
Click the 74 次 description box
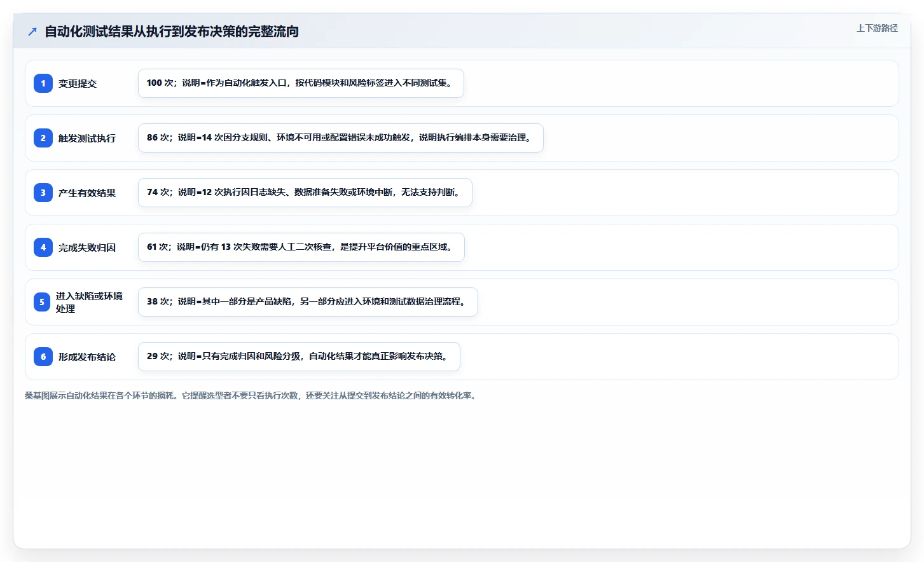pyautogui.click(x=305, y=193)
